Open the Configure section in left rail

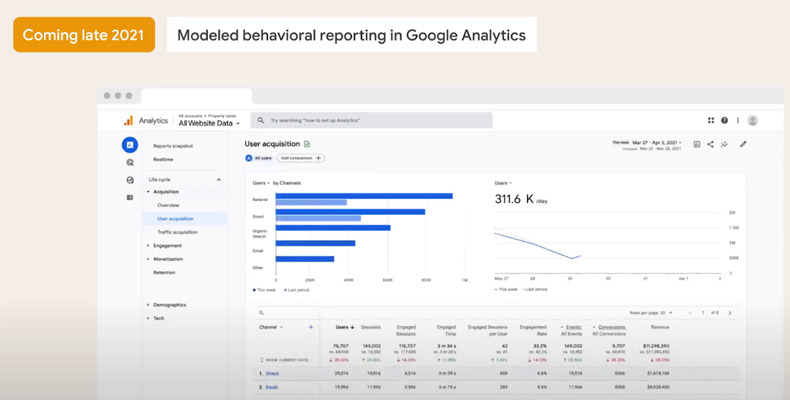130,197
